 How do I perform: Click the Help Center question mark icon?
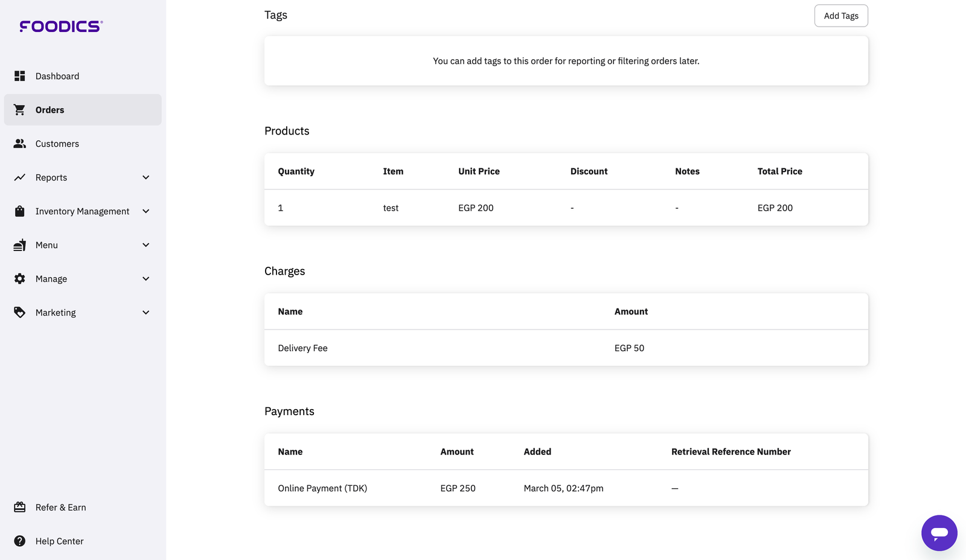click(x=20, y=541)
